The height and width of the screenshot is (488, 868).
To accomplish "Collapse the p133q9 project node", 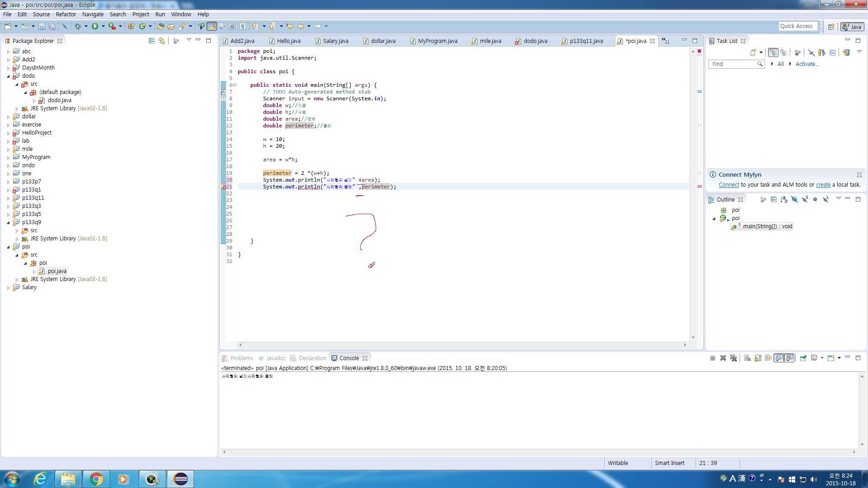I will click(8, 222).
